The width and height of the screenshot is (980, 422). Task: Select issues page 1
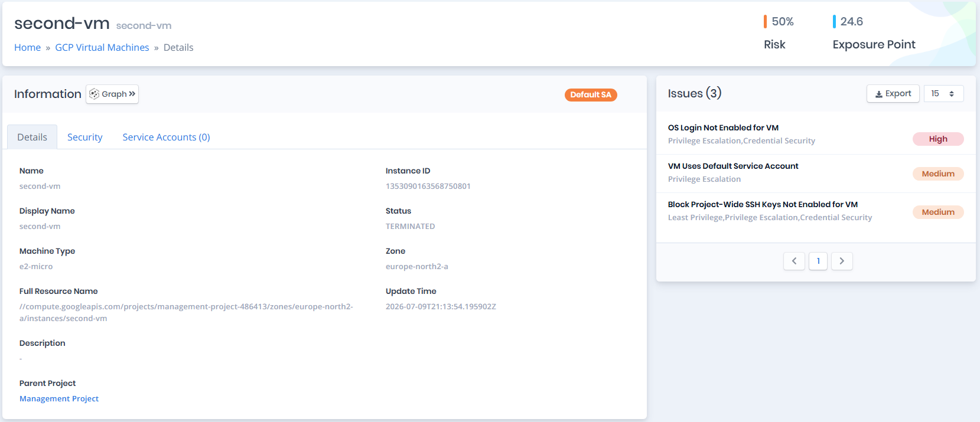tap(818, 261)
